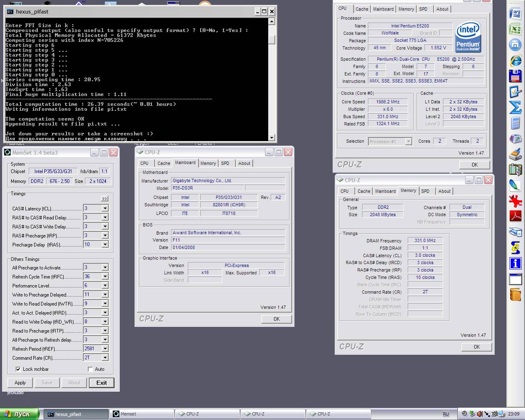Click the console scrollbar up arrow
The width and height of the screenshot is (525, 420).
coord(272,21)
